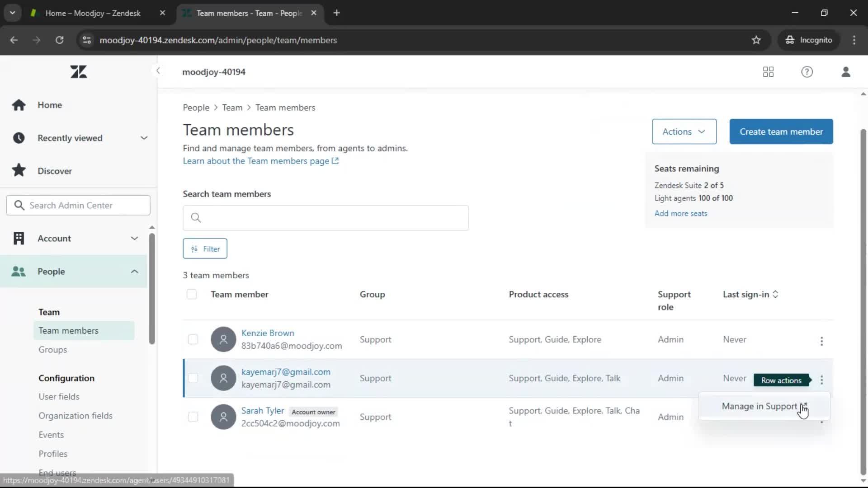Sort by Last sign-in column
This screenshot has width=868, height=488.
click(750, 294)
